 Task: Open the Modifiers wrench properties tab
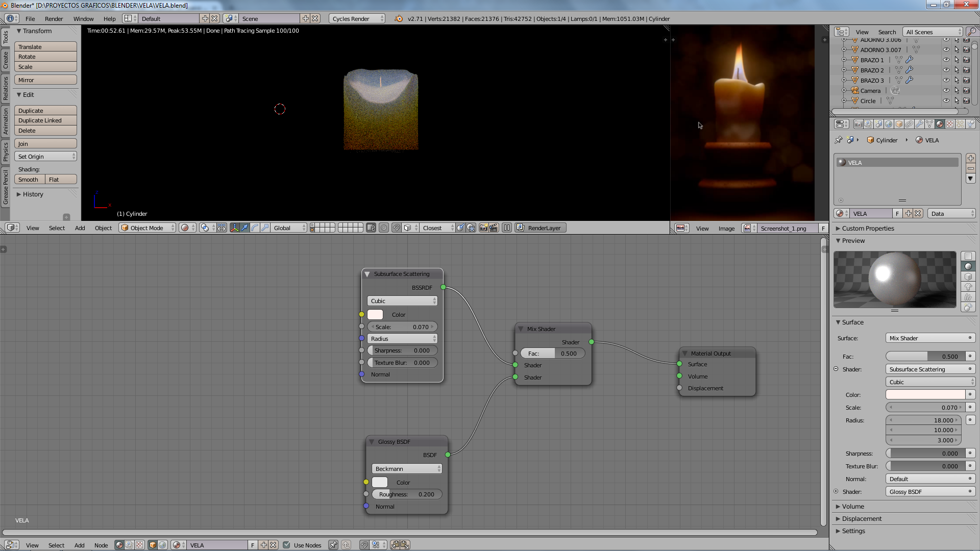919,124
